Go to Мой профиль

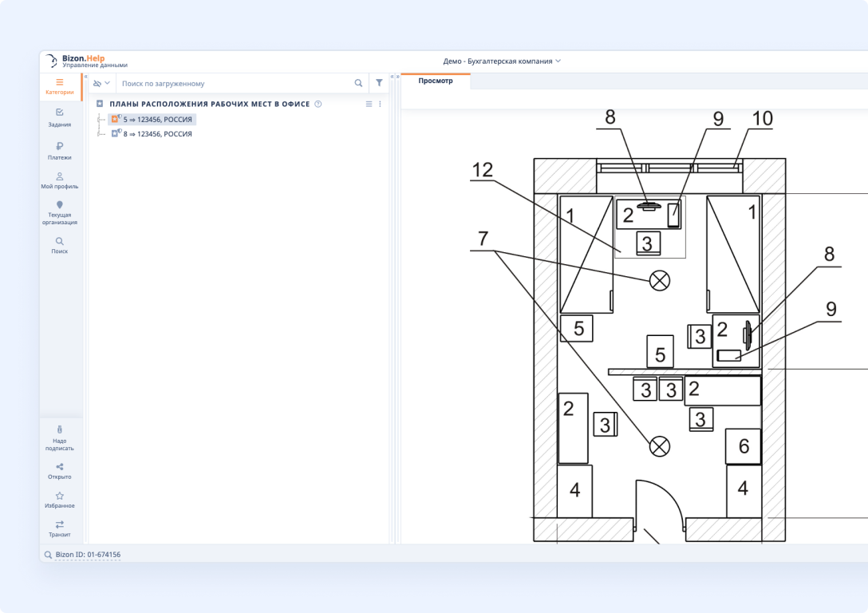[60, 180]
